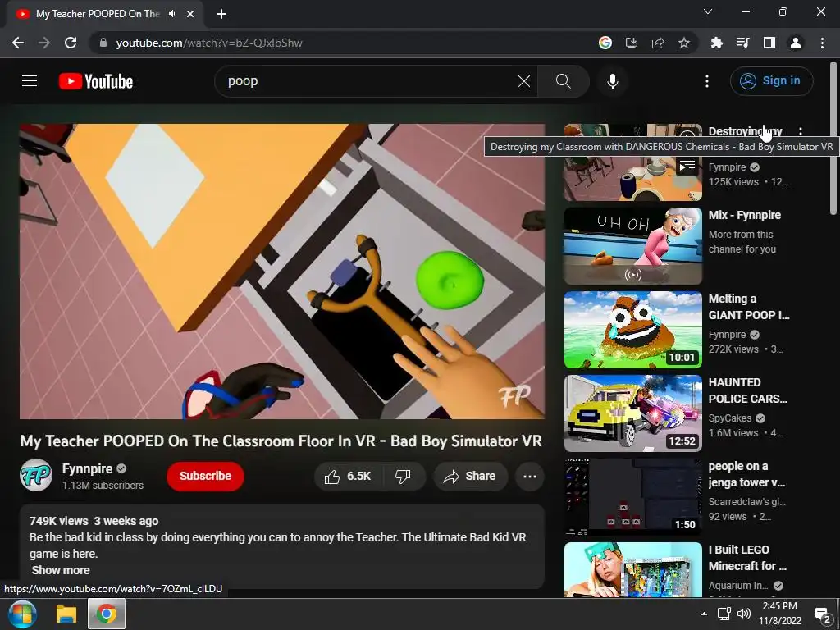This screenshot has width=840, height=630.
Task: Click 749K views text
Action: coord(59,521)
